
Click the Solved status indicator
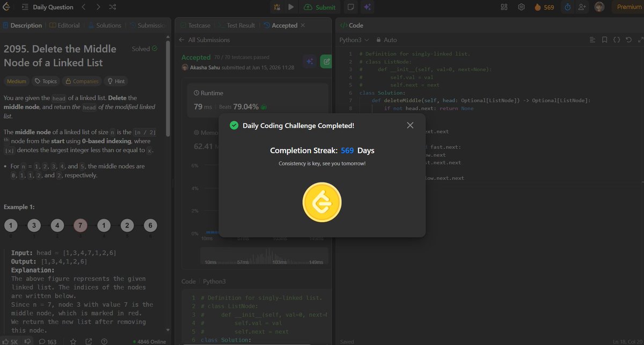(x=144, y=49)
